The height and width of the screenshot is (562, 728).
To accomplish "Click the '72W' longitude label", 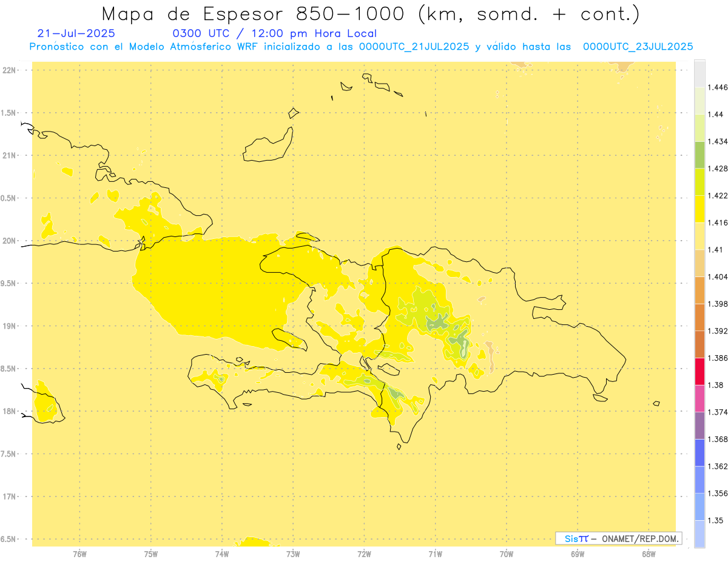I will pos(365,554).
